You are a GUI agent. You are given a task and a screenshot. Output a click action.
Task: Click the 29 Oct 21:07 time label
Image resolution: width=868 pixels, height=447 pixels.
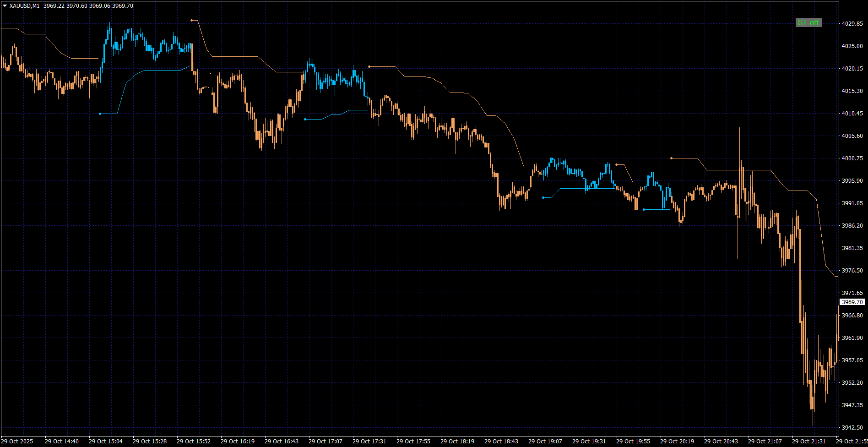[765, 442]
